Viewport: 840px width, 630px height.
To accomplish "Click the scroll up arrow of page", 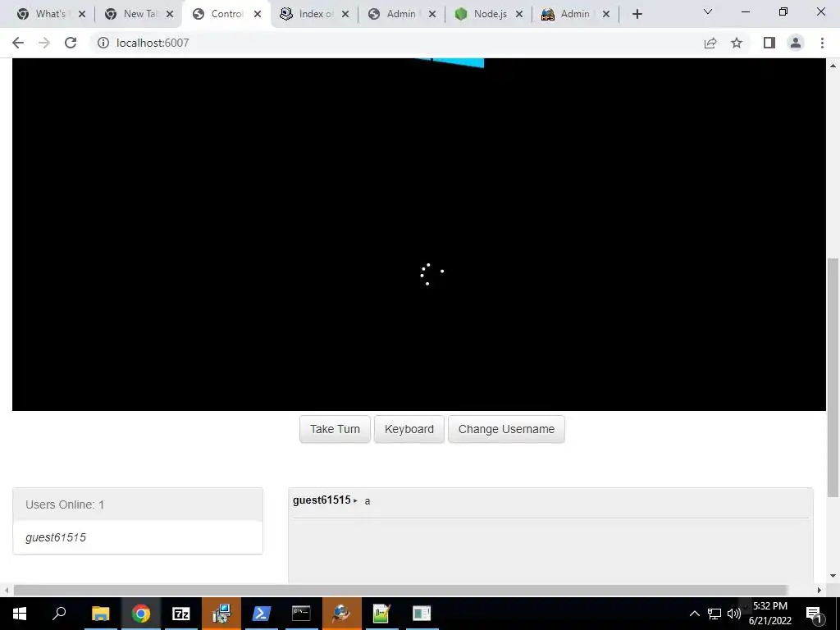I will (833, 66).
